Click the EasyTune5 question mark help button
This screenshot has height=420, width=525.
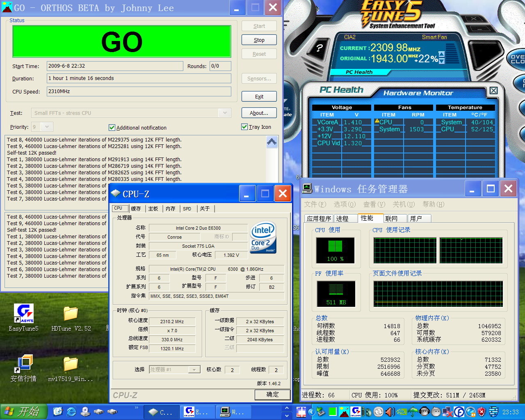click(x=320, y=48)
